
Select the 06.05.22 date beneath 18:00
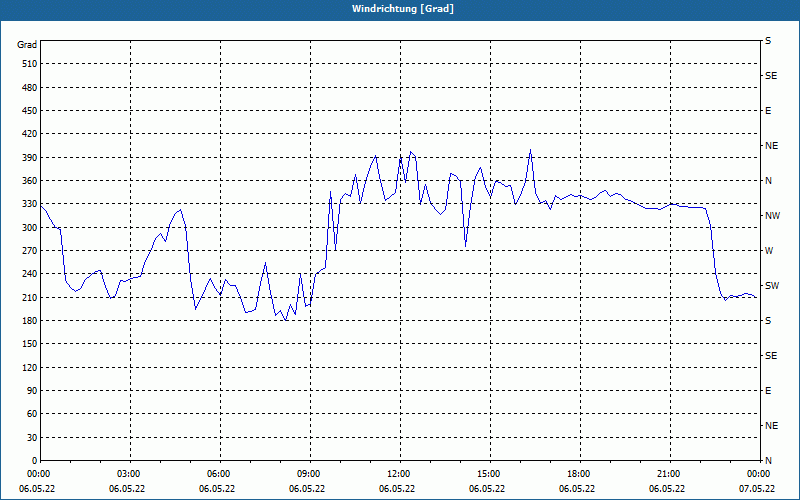coord(577,489)
